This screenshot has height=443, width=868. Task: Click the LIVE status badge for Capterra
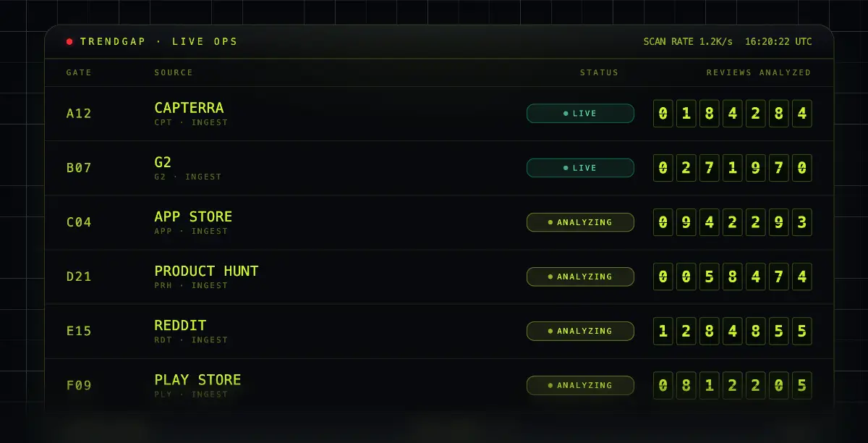click(580, 114)
